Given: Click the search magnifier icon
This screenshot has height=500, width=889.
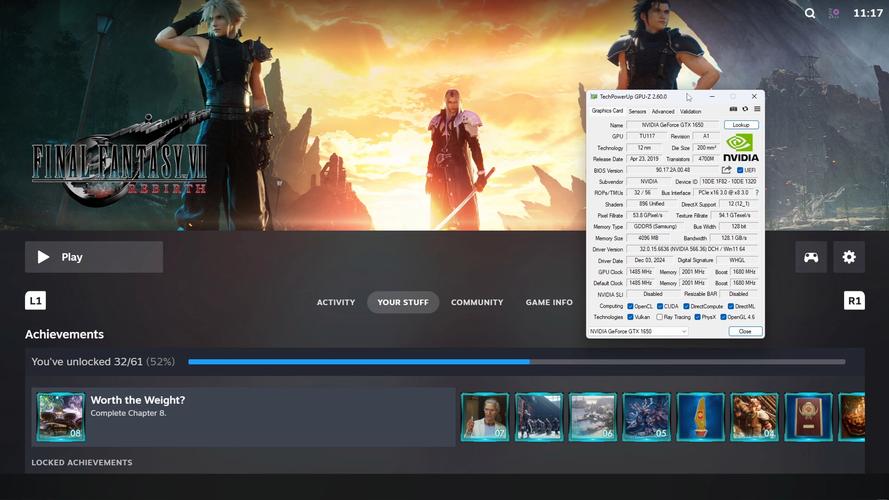Looking at the screenshot, I should (x=810, y=13).
